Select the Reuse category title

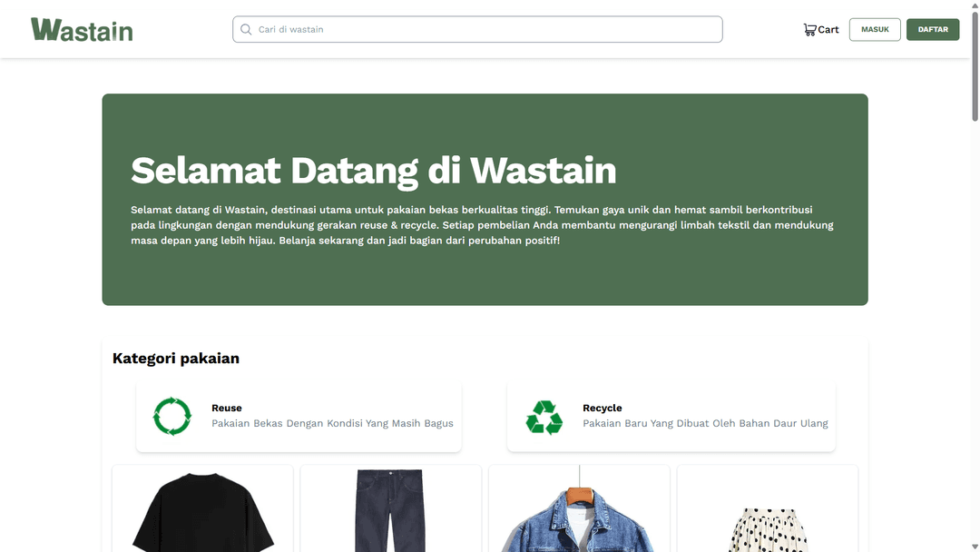point(226,408)
